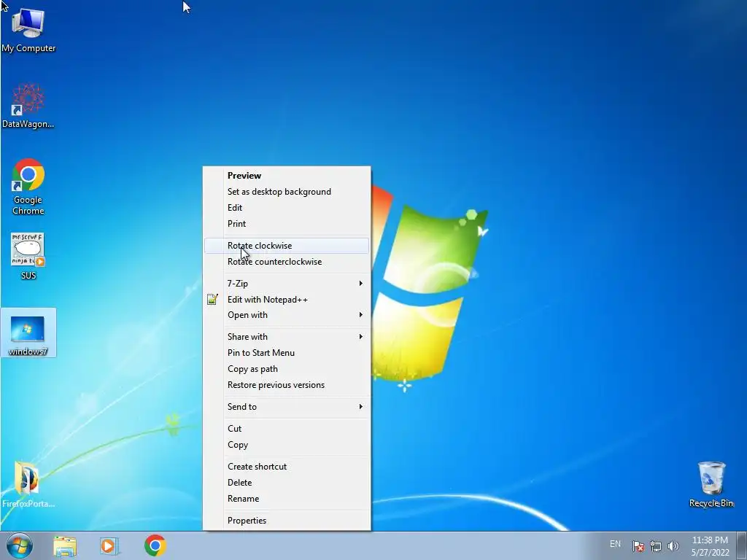Choose Pin to Start Menu
The height and width of the screenshot is (560, 747).
(x=287, y=353)
